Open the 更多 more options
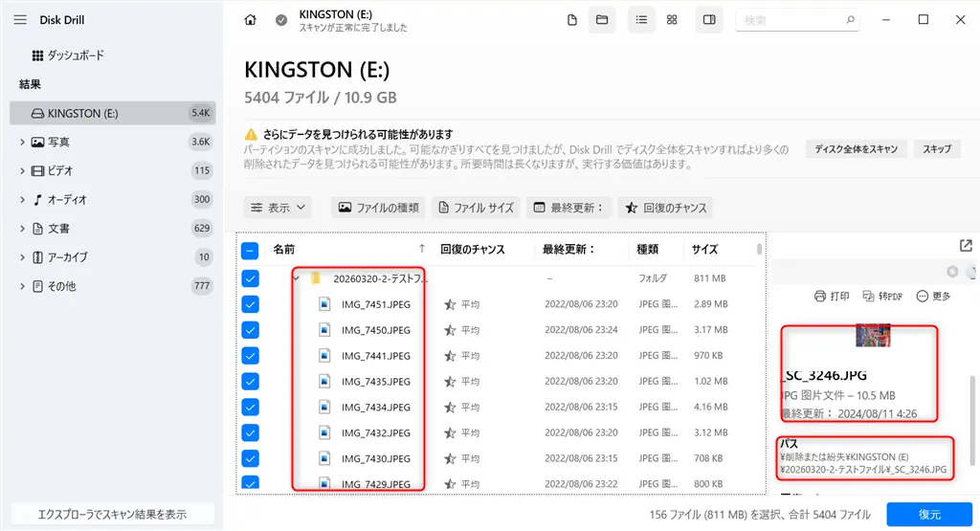980x531 pixels. coord(933,296)
